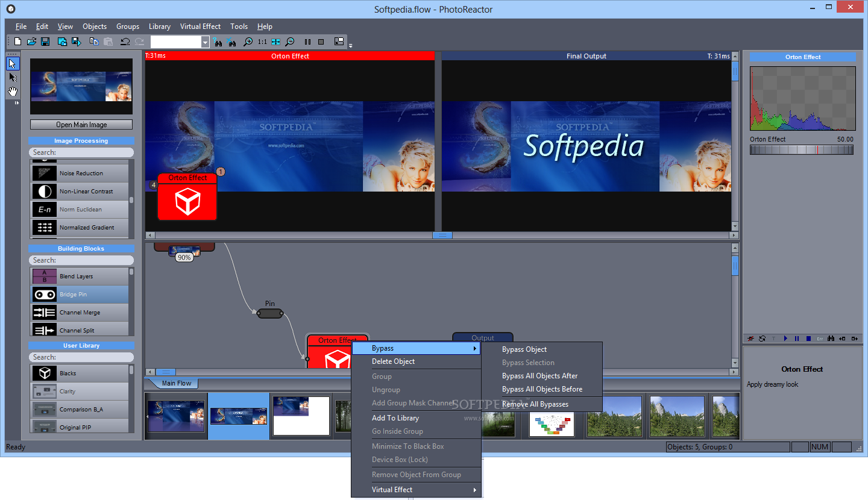Select the color diagram thumbnail in filmstrip

tap(552, 416)
